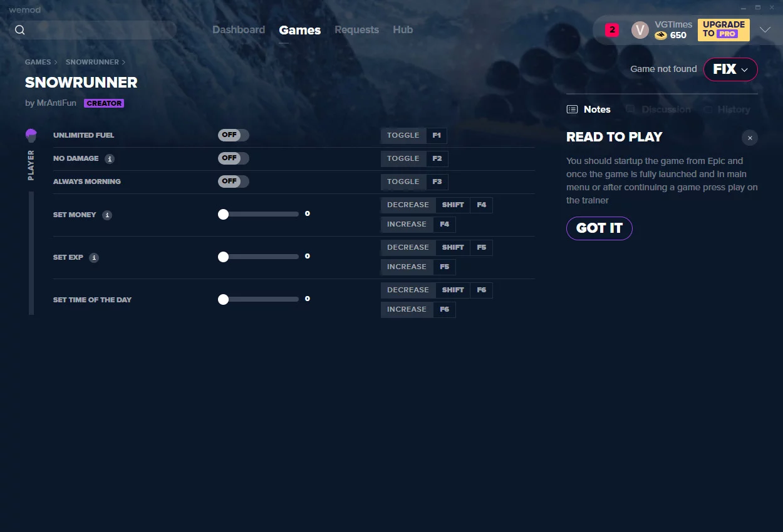
Task: Switch to the Dashboard tab
Action: pyautogui.click(x=239, y=29)
